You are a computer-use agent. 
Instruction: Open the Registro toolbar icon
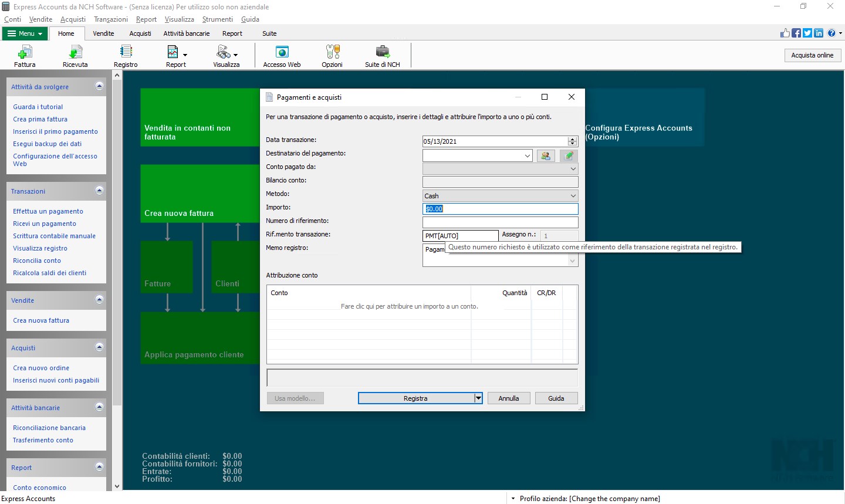[x=126, y=52]
